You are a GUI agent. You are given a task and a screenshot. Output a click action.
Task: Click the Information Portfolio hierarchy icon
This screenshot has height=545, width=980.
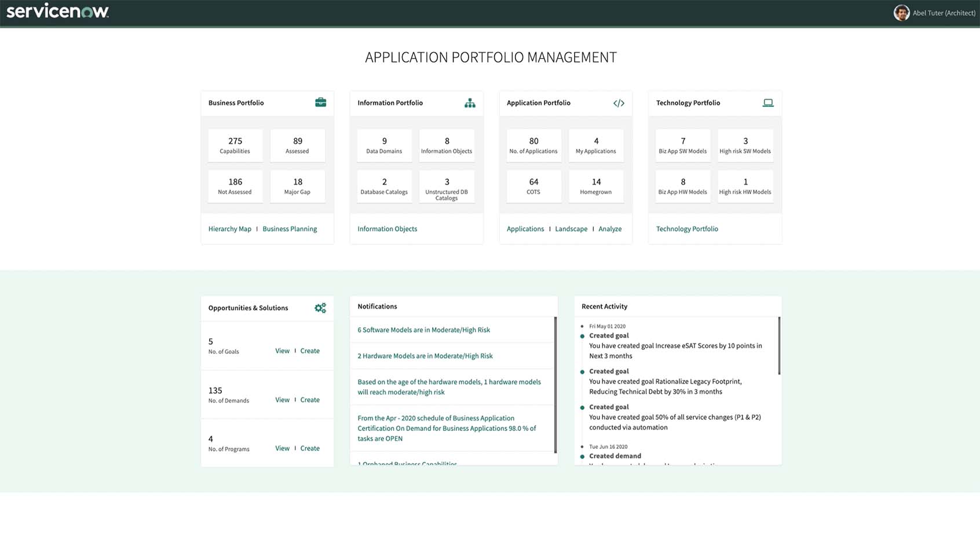pos(470,103)
